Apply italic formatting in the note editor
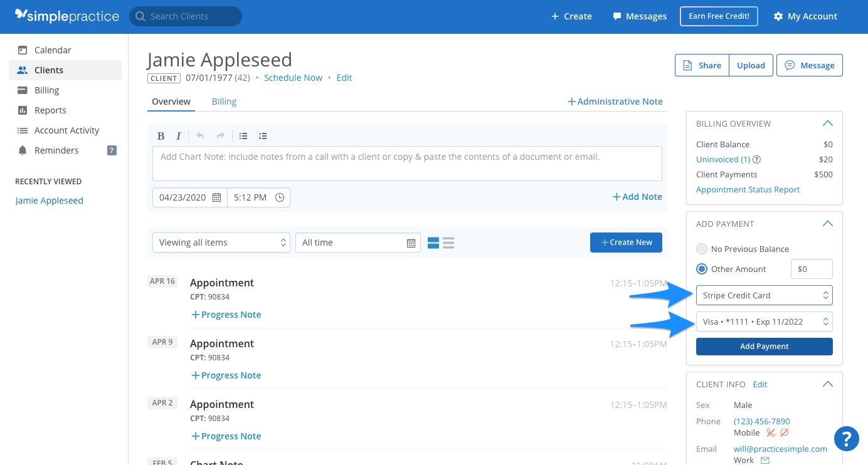Screen dimensions: 868x465 coord(179,135)
